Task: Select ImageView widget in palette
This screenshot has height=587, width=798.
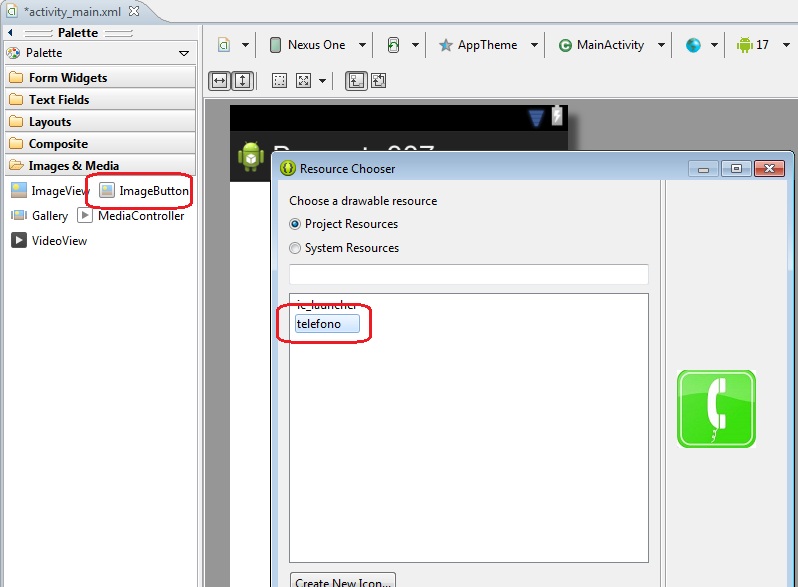Action: [x=50, y=191]
